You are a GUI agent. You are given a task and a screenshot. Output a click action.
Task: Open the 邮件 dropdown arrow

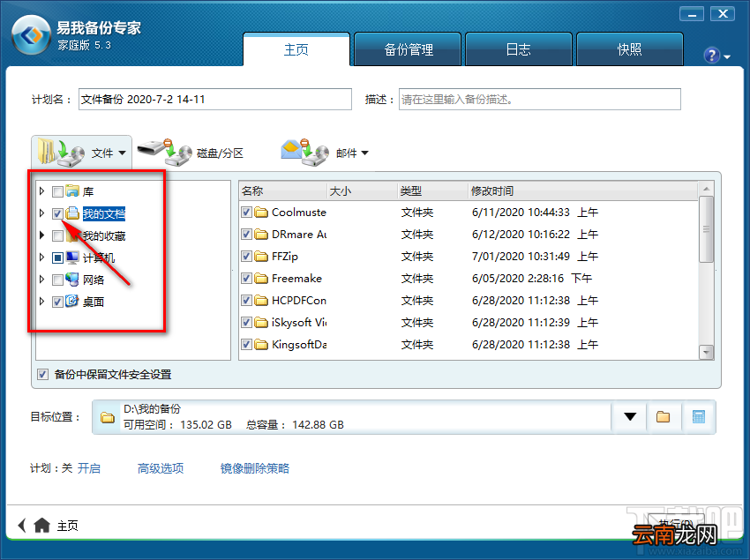pyautogui.click(x=365, y=153)
